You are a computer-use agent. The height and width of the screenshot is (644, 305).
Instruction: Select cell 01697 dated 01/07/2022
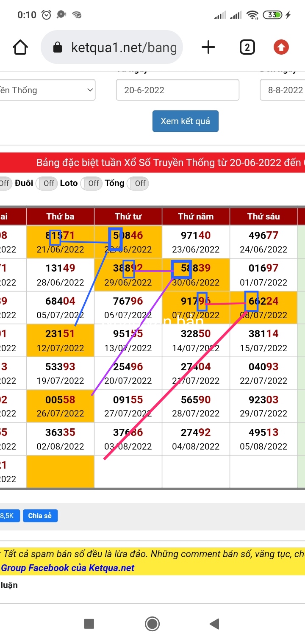click(x=263, y=275)
